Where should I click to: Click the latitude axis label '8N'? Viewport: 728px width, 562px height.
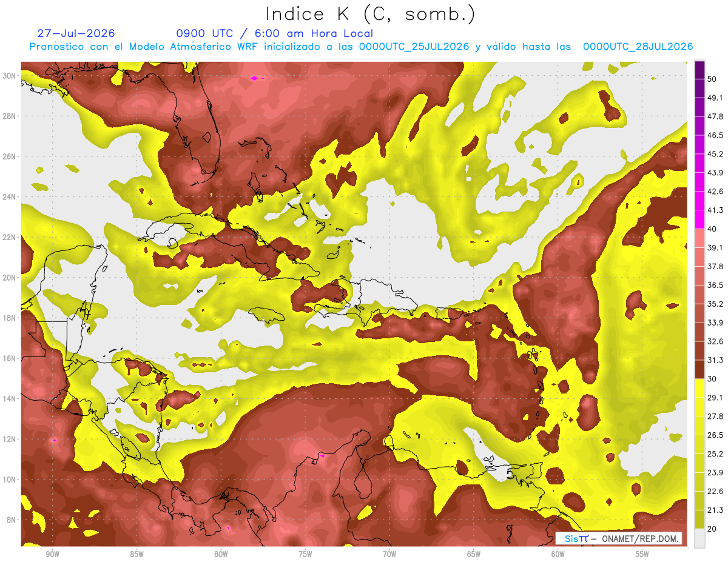coord(12,520)
